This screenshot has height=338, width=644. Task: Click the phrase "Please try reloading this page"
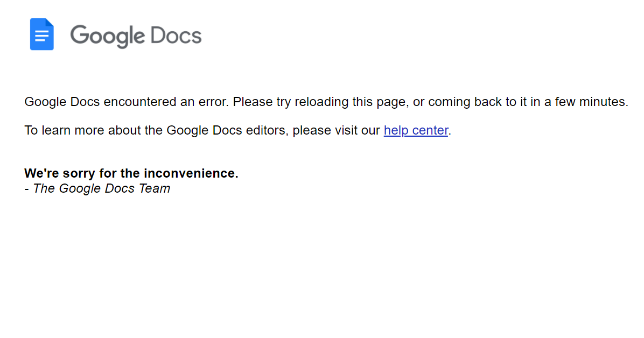[320, 102]
